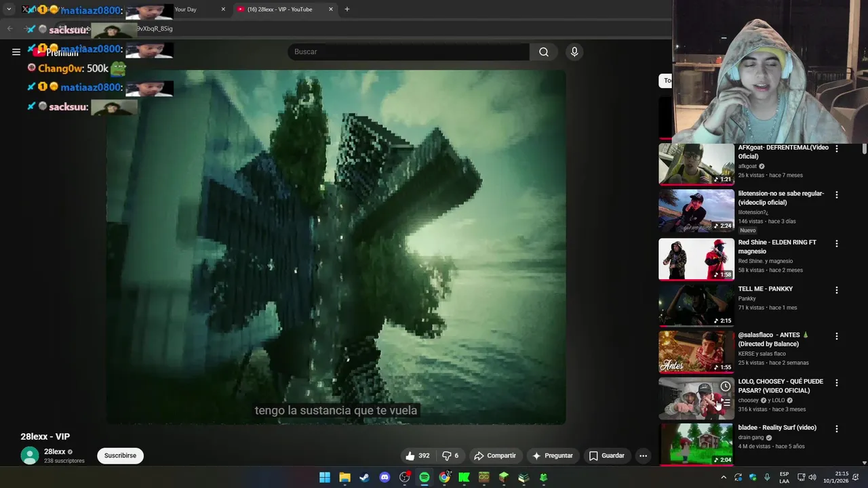This screenshot has height=488, width=868.
Task: Close the 28lexx - VIP YouTube tab
Action: click(x=331, y=9)
